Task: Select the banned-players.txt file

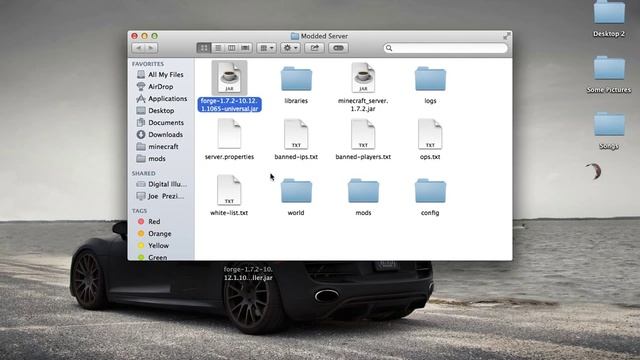Action: 363,134
